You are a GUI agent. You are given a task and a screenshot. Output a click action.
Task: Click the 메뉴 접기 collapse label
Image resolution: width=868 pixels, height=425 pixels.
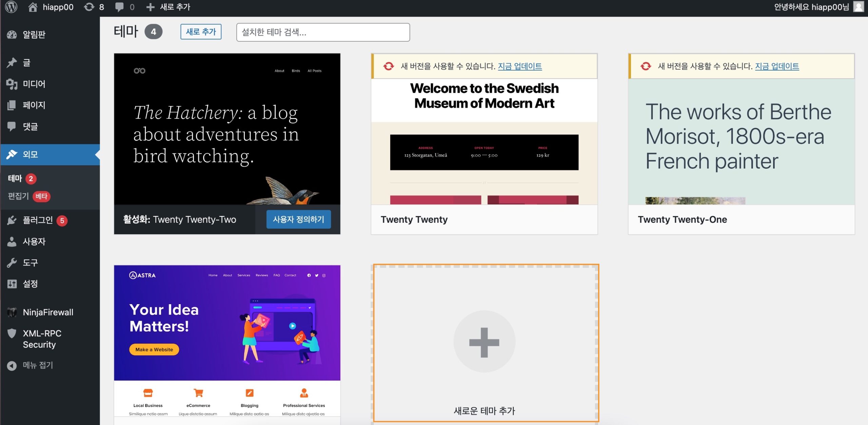pos(38,365)
